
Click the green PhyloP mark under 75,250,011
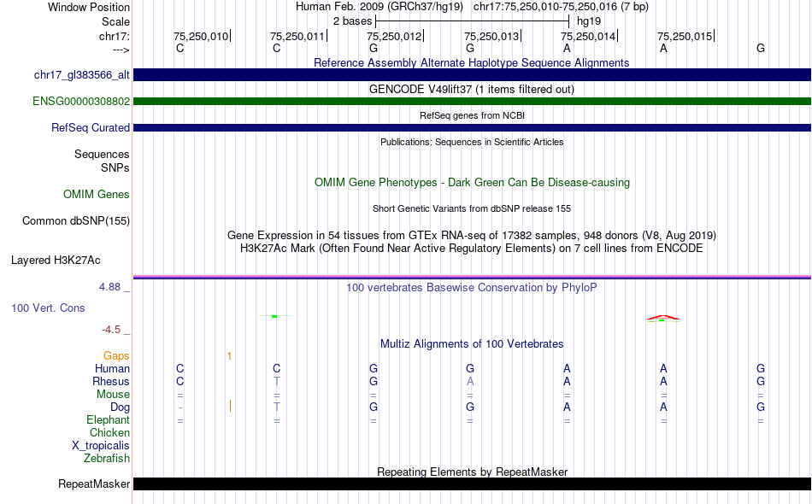coord(274,316)
